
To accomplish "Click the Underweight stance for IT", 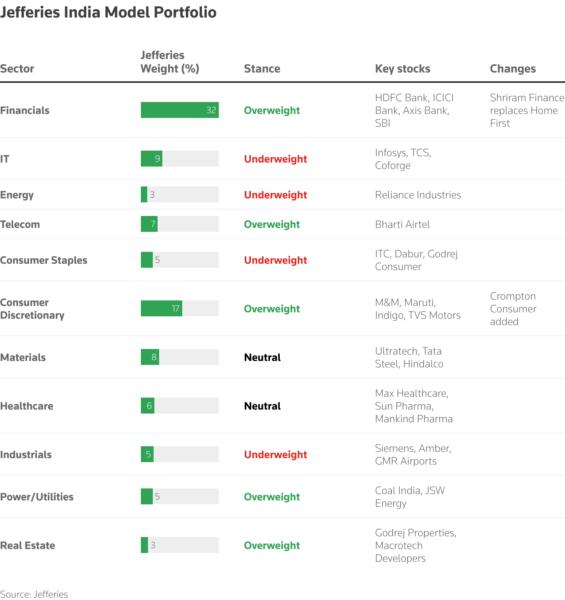I will point(275,159).
